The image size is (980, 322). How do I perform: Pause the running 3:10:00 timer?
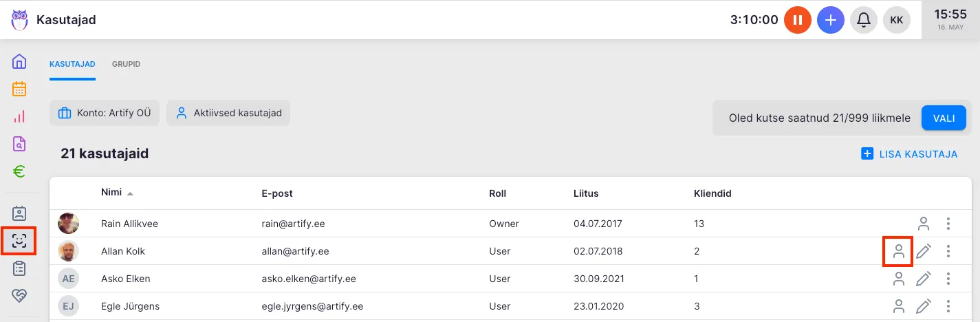click(798, 20)
